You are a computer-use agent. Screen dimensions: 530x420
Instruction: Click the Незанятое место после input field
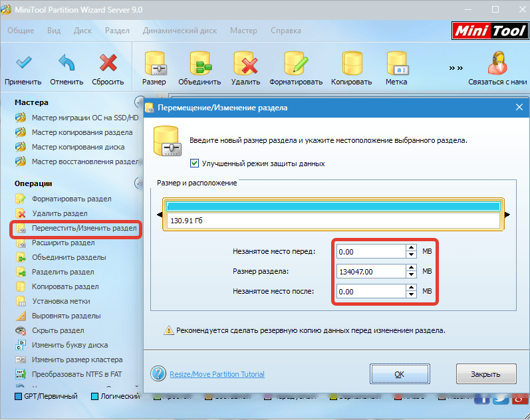(x=371, y=292)
